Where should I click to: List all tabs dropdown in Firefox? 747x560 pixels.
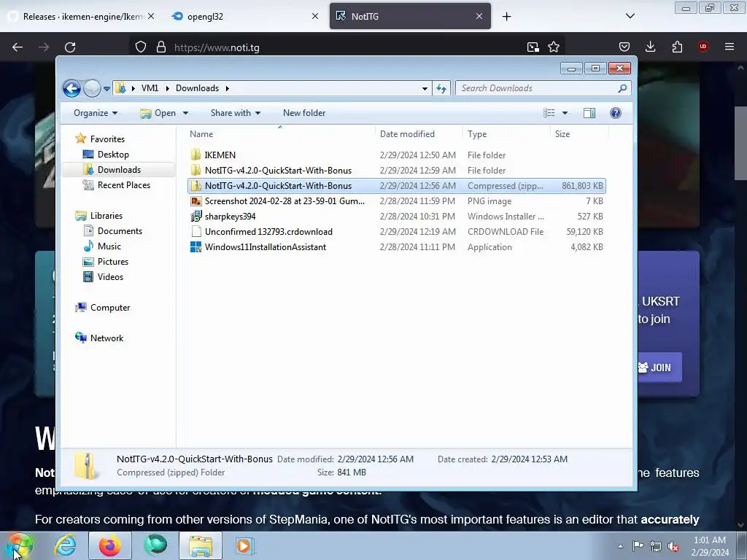click(x=630, y=16)
